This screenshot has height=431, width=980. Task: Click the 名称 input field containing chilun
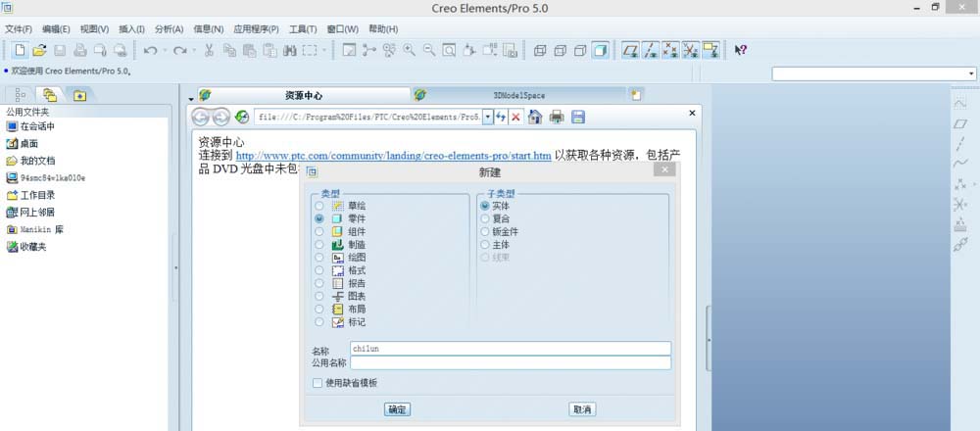511,349
